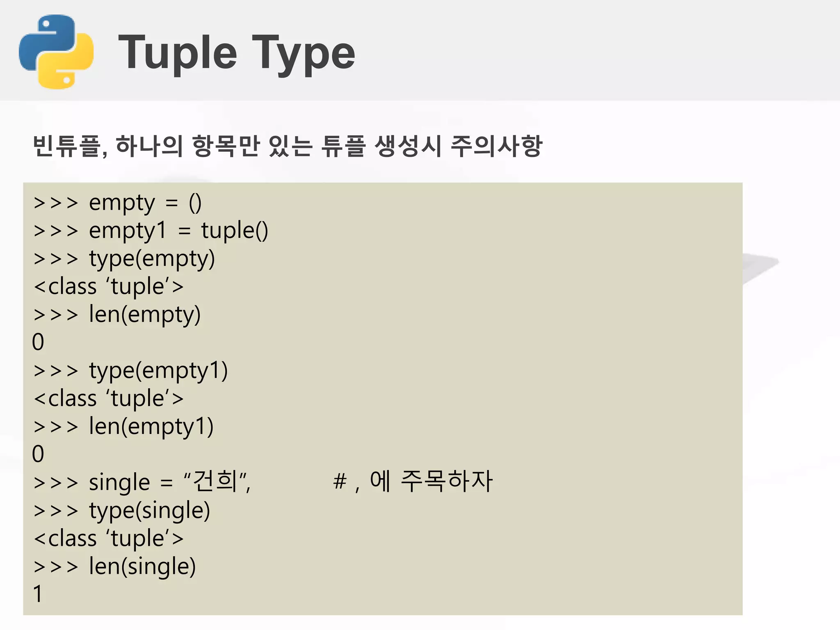Select the 'type(single)' code line
The image size is (840, 630).
point(122,511)
